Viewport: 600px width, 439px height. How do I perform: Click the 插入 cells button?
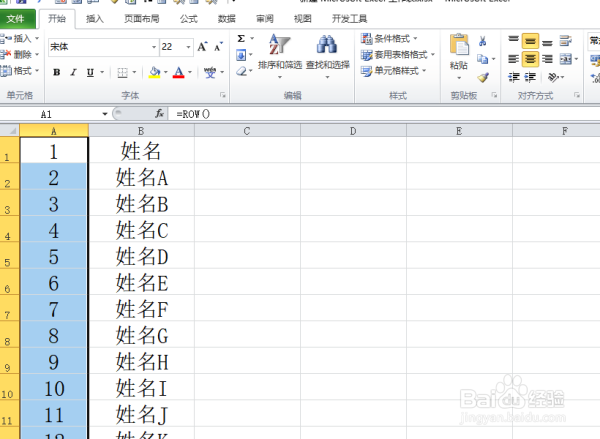click(x=19, y=39)
